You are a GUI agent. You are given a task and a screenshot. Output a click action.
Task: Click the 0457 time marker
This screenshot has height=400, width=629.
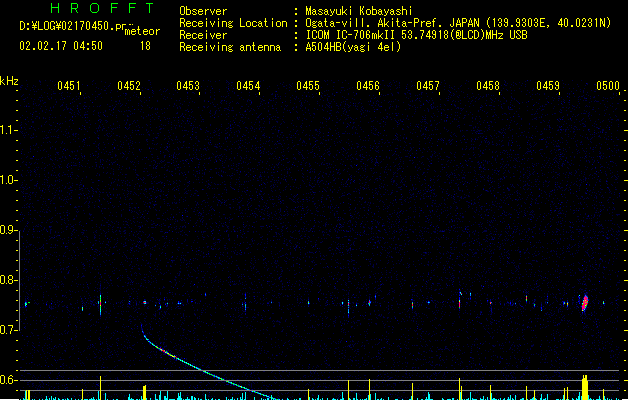(x=428, y=86)
